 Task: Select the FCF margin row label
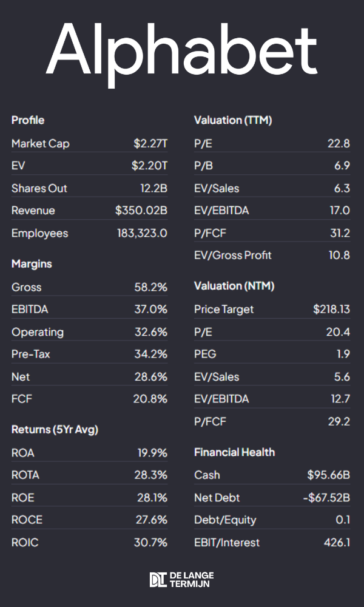click(x=21, y=399)
